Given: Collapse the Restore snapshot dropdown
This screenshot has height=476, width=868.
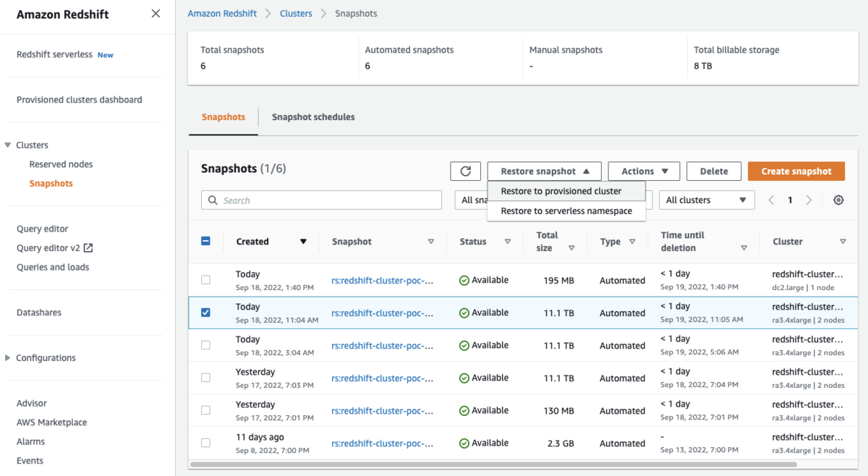Looking at the screenshot, I should (x=545, y=171).
